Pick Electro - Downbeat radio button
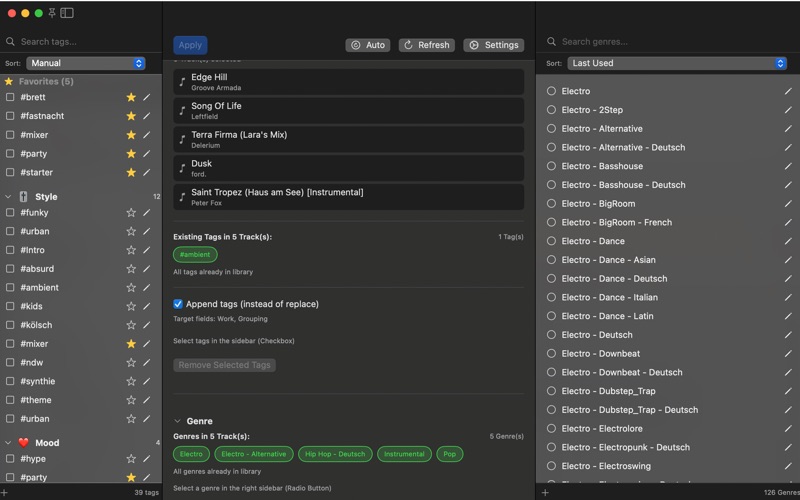This screenshot has height=500, width=800. (551, 354)
